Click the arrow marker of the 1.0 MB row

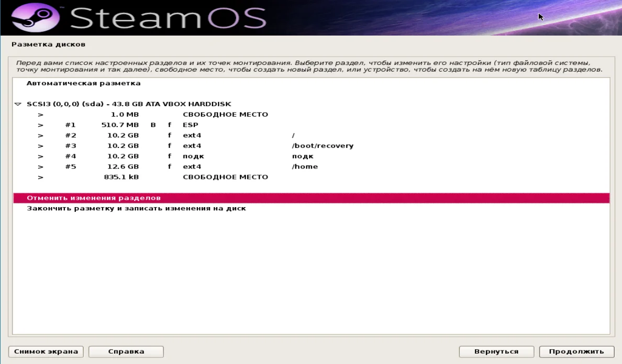[x=40, y=115]
